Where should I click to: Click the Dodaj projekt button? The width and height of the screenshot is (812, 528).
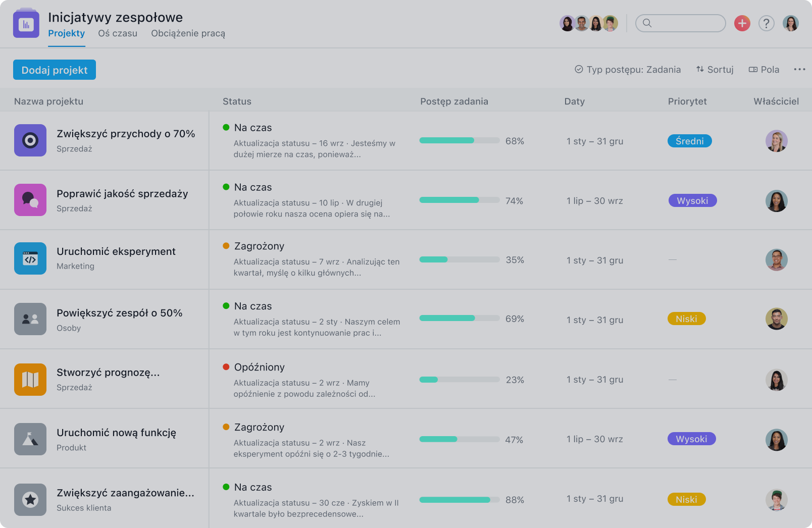(x=54, y=70)
